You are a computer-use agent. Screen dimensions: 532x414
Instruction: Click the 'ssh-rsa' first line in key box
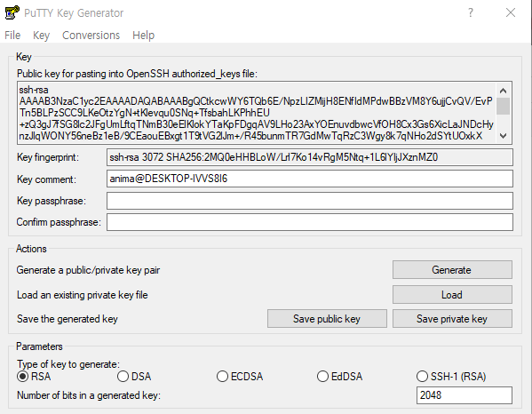click(34, 90)
